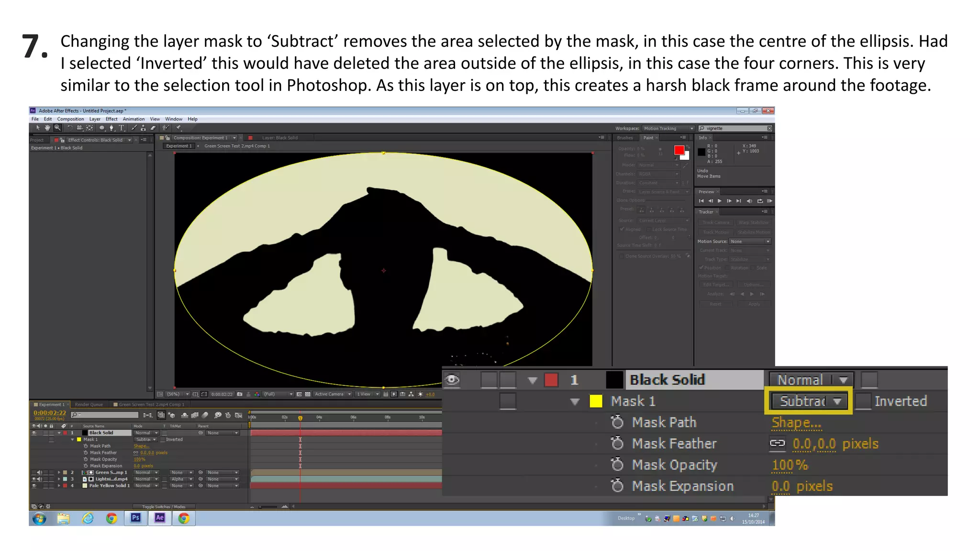Open the viewer magnification (56%) dropdown

178,394
